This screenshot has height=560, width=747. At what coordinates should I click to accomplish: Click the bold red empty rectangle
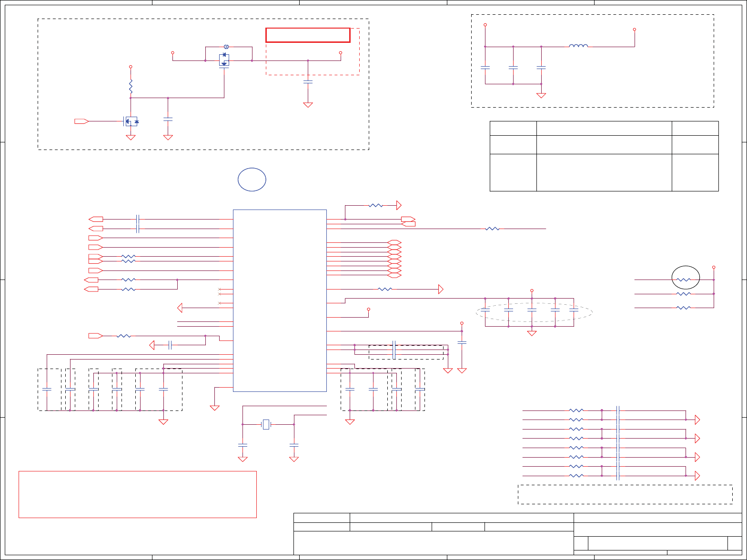click(x=308, y=35)
